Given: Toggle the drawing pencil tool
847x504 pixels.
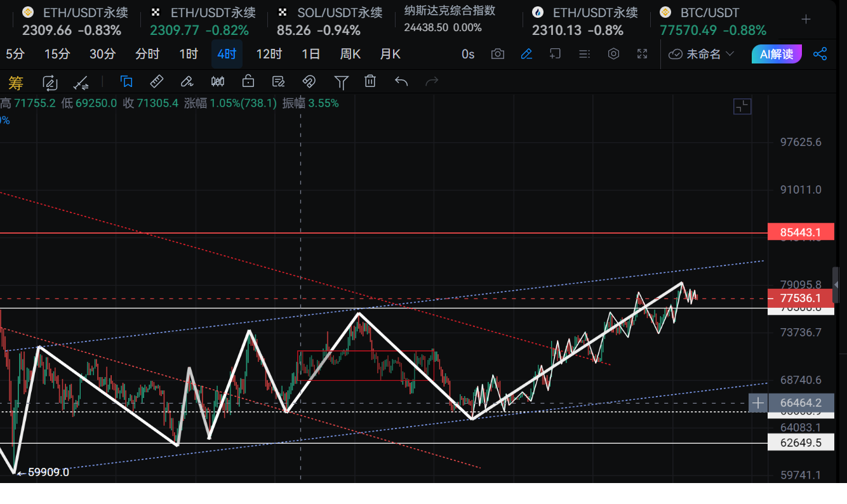Looking at the screenshot, I should tap(526, 54).
